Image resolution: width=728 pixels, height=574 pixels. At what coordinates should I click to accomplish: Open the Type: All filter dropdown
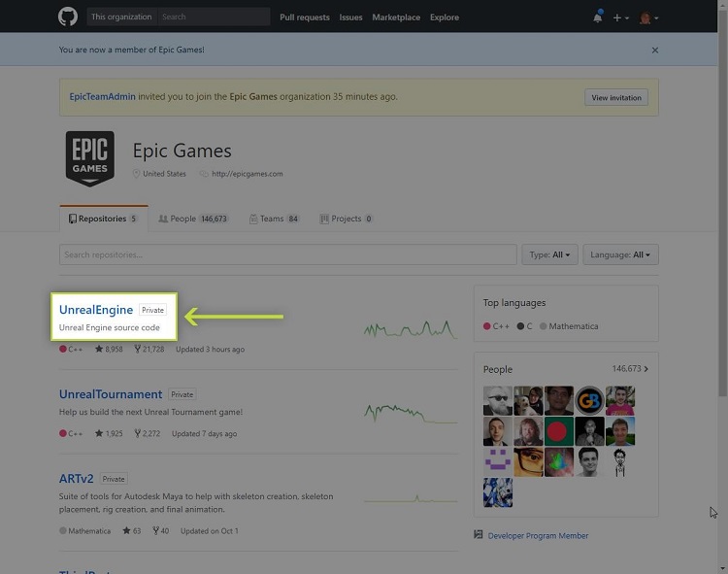[x=549, y=254]
